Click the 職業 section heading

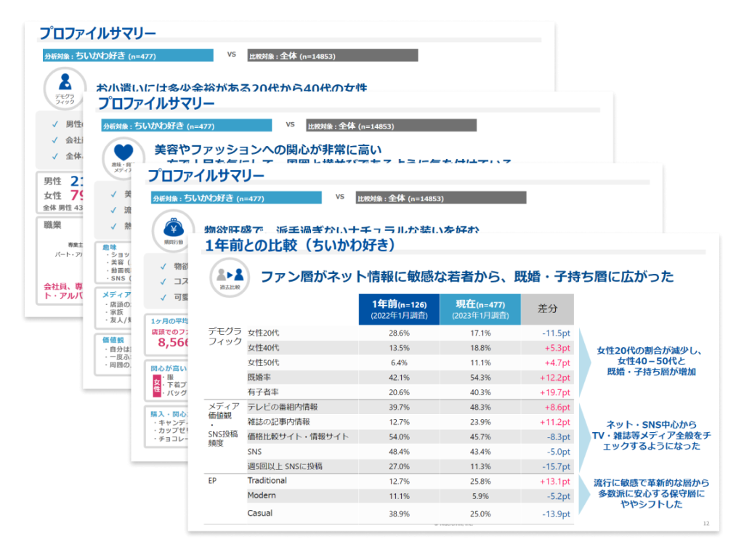click(x=53, y=226)
